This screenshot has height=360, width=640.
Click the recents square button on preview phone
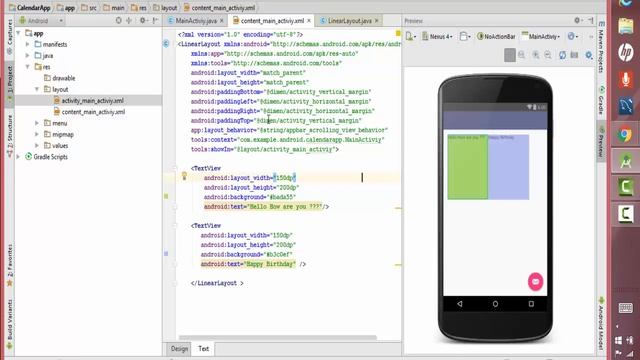[x=531, y=304]
